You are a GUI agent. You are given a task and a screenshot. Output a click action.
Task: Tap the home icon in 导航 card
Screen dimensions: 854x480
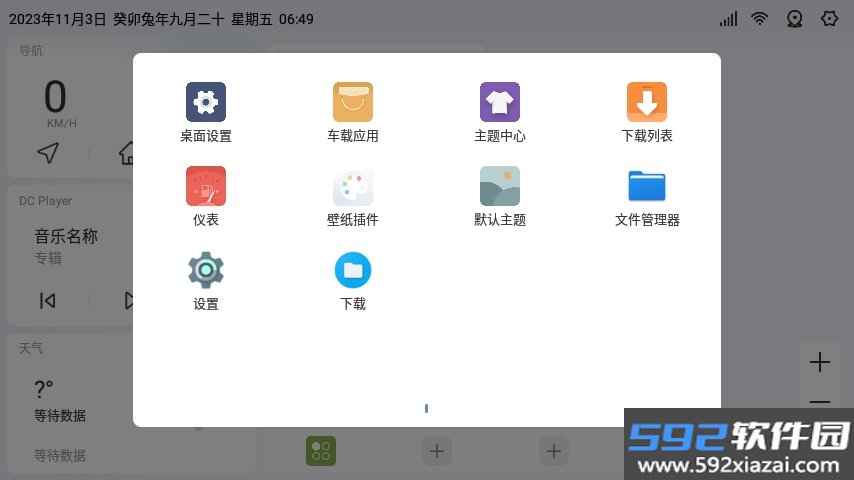pos(126,153)
